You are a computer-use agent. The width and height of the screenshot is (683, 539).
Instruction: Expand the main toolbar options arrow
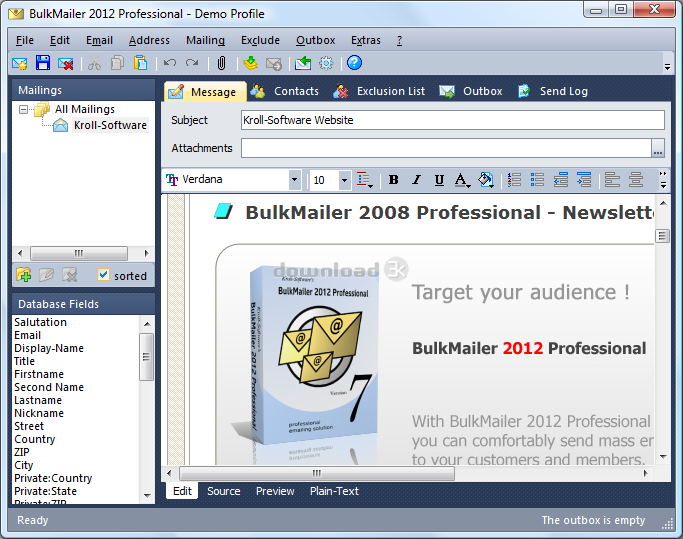tap(667, 67)
